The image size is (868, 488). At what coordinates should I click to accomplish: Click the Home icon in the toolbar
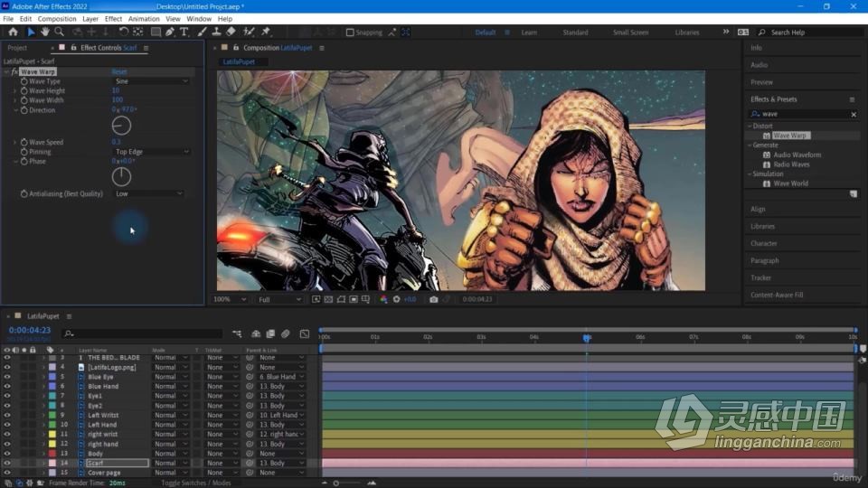(x=13, y=33)
